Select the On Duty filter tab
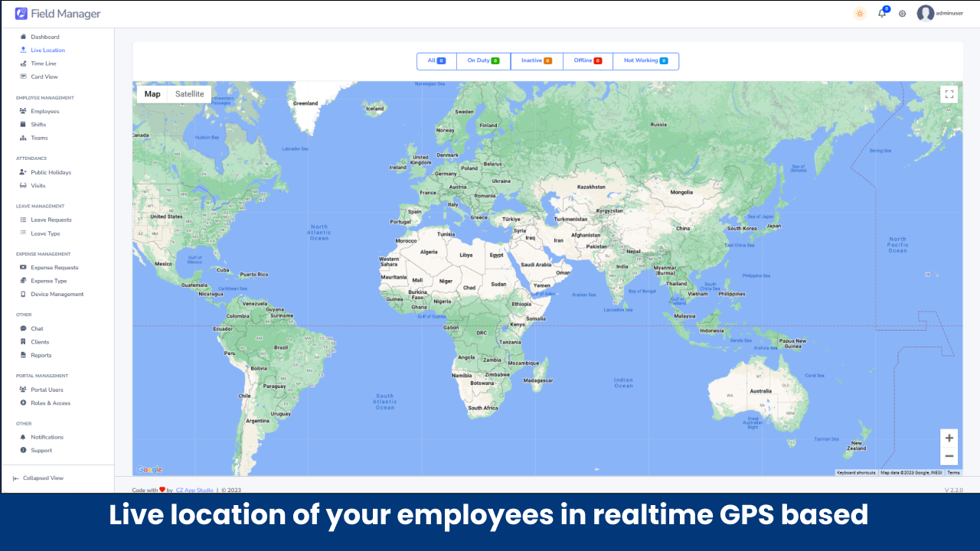 pyautogui.click(x=482, y=60)
